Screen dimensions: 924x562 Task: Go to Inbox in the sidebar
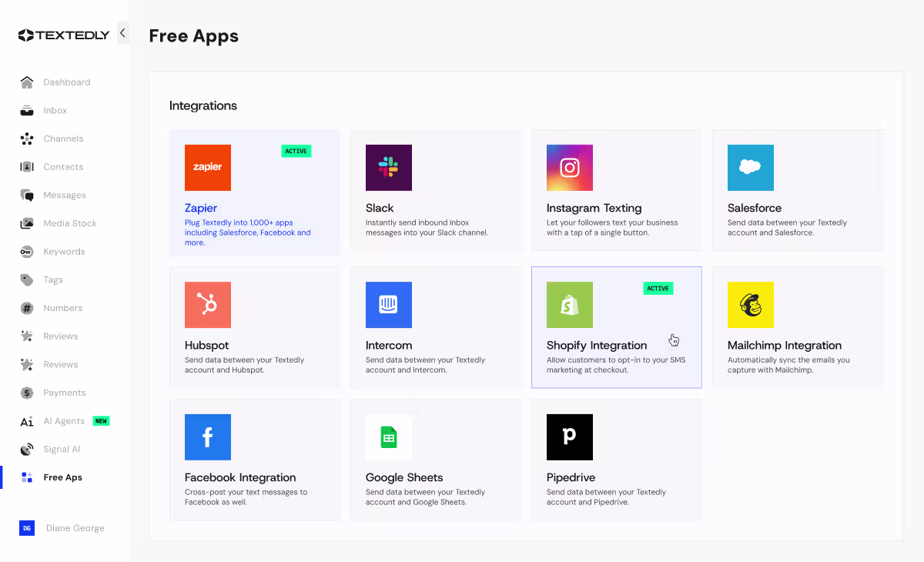(55, 111)
